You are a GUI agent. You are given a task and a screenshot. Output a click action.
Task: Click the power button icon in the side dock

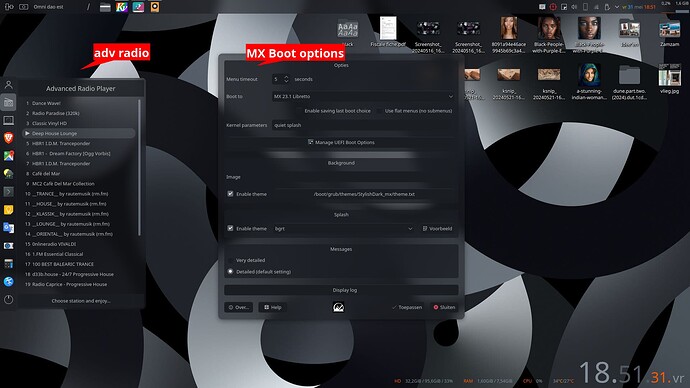click(8, 300)
